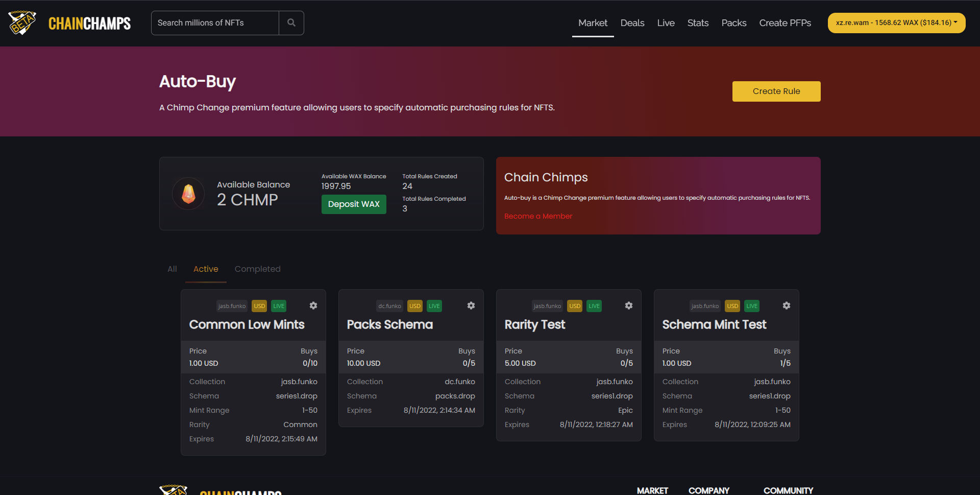
Task: Click Become a Member link
Action: (x=538, y=216)
